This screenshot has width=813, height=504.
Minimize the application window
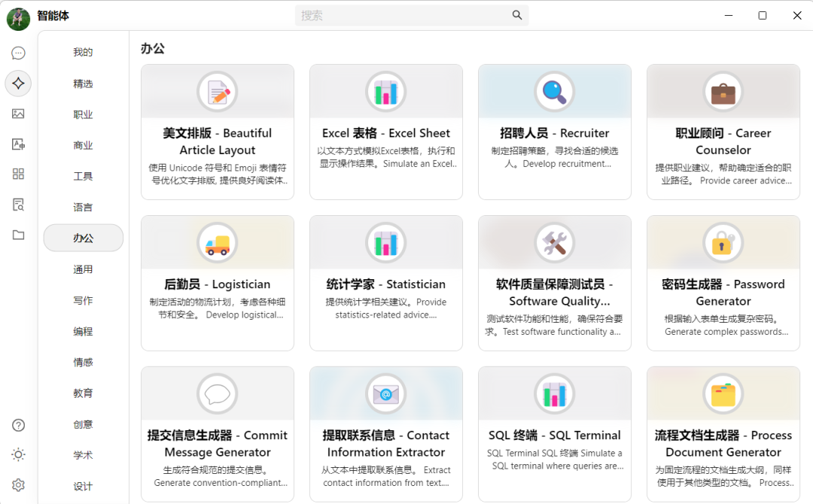coord(729,16)
